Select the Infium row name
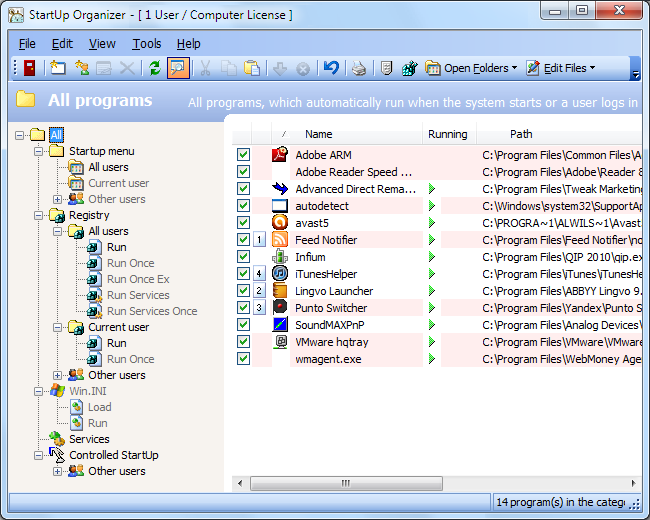 click(310, 257)
